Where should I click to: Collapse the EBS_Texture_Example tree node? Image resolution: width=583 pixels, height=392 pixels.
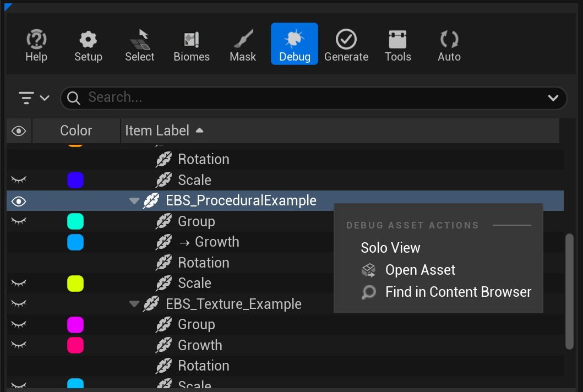(x=134, y=304)
